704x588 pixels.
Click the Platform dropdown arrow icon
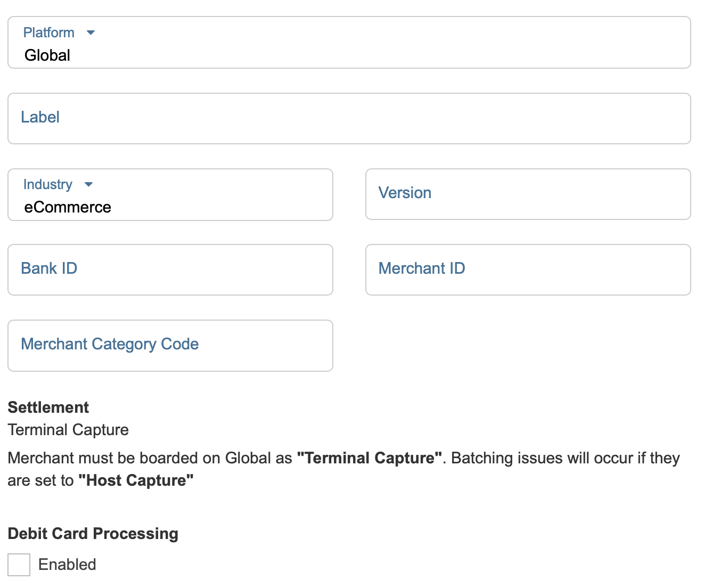click(91, 32)
